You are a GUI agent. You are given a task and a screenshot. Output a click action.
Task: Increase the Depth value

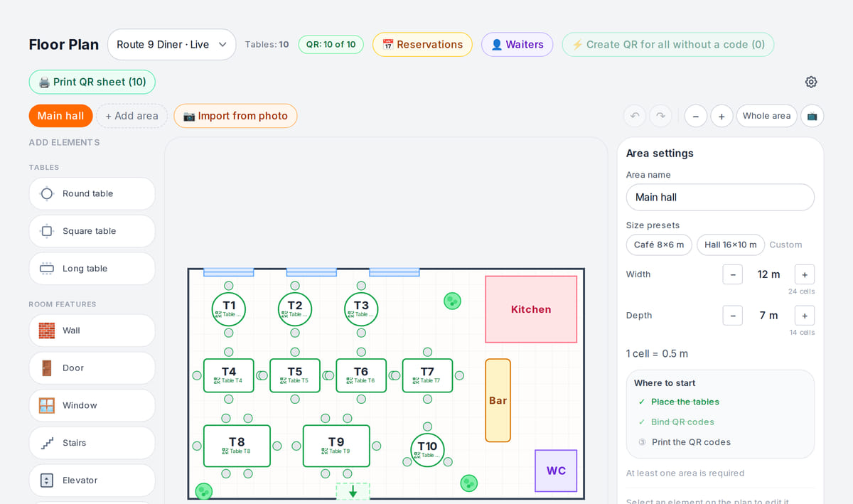pos(805,316)
